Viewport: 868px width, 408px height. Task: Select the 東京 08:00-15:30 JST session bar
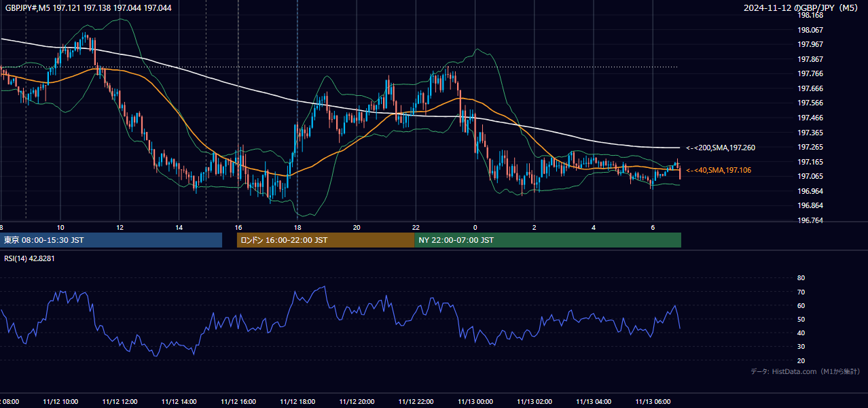111,240
